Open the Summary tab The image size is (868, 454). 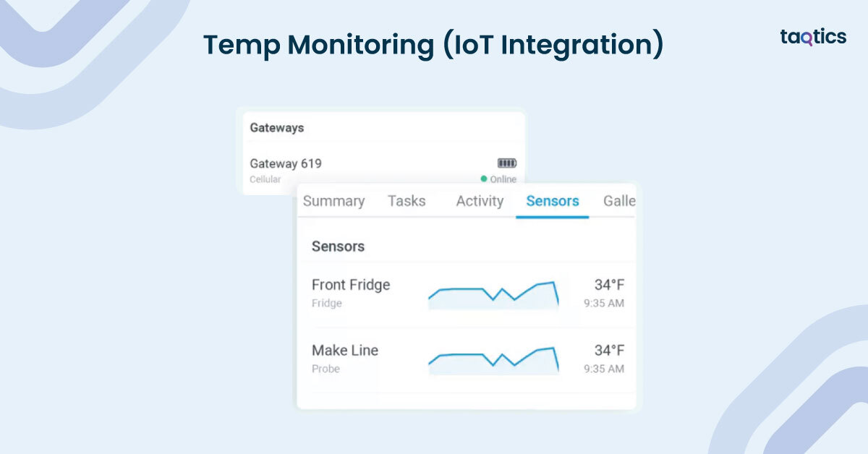click(x=333, y=201)
